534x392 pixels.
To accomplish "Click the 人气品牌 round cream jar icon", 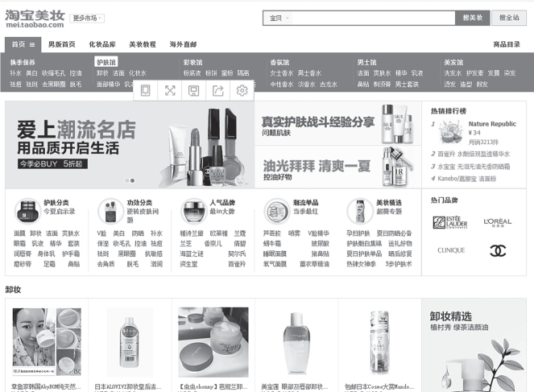I will tap(193, 211).
